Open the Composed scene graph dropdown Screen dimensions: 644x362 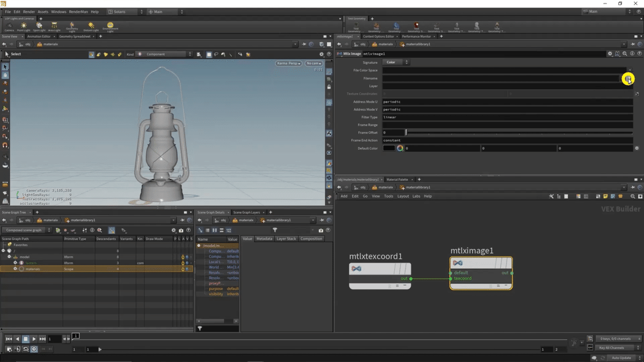click(x=26, y=230)
